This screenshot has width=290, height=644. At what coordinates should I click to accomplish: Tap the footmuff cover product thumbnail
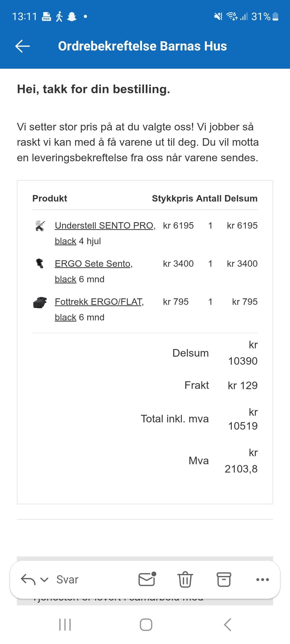pyautogui.click(x=40, y=302)
